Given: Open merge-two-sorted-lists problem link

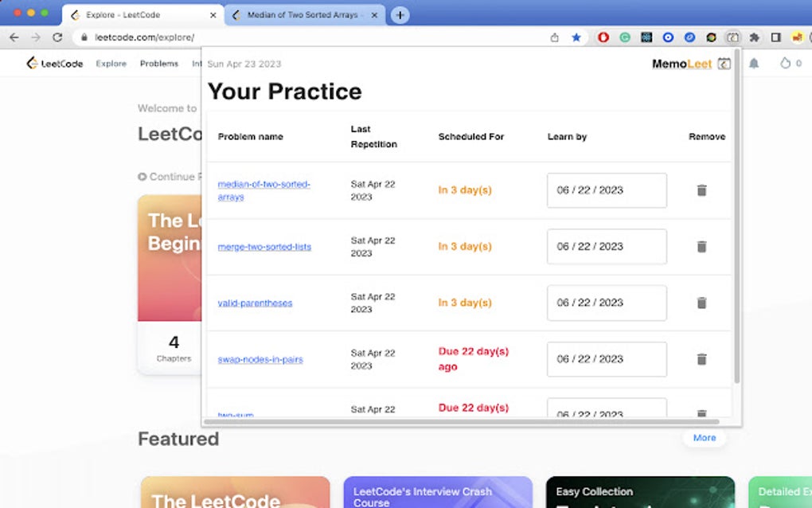Looking at the screenshot, I should 264,247.
